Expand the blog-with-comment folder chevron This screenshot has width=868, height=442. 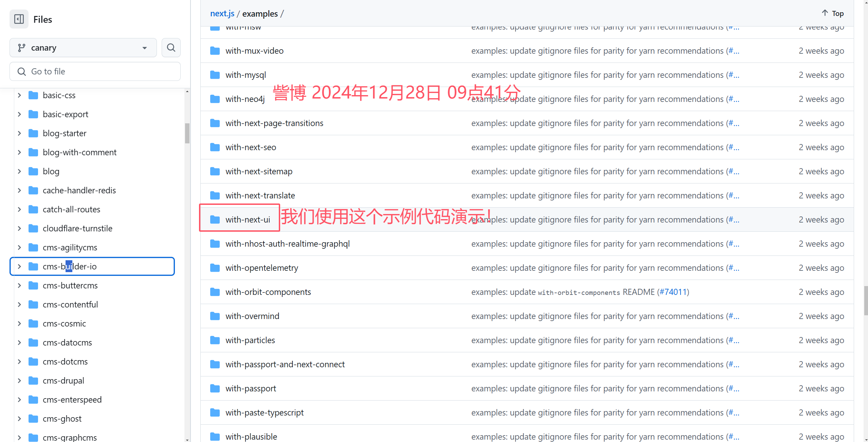(x=19, y=153)
